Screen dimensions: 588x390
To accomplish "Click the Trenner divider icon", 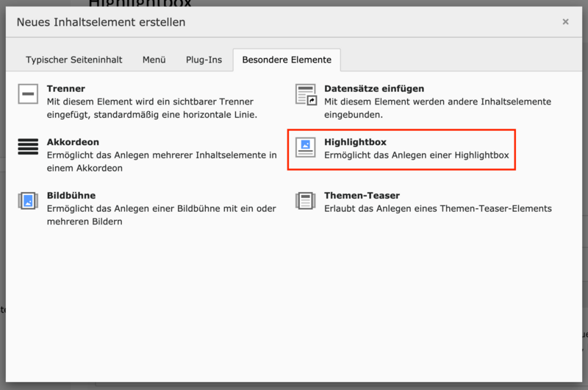I will point(28,94).
